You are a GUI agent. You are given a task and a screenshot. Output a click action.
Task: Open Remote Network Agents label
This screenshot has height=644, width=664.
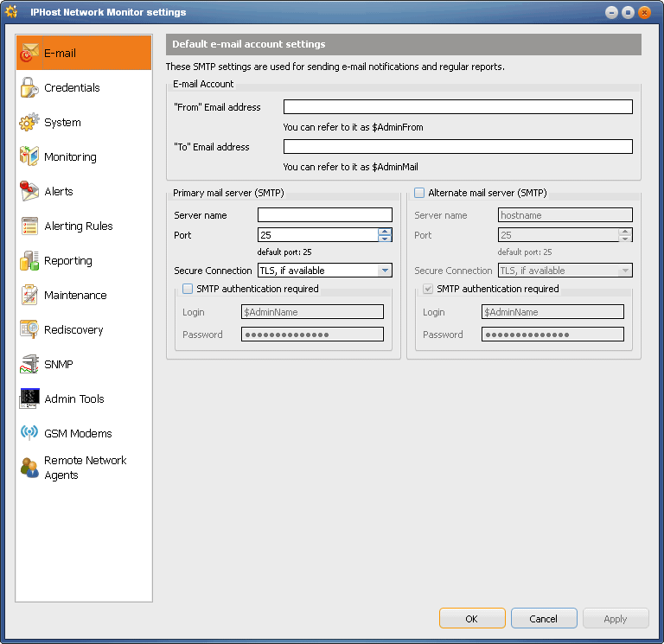click(85, 468)
